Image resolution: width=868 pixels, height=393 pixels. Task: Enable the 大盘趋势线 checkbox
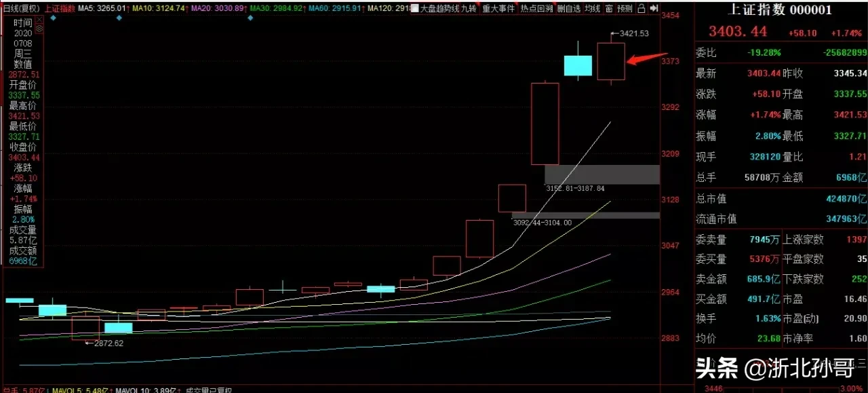[415, 9]
